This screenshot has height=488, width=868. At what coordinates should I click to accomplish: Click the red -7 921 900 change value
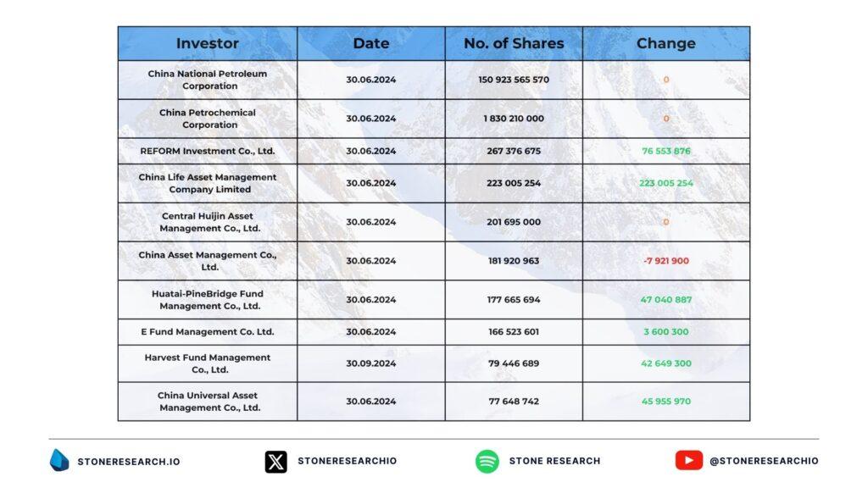coord(665,261)
